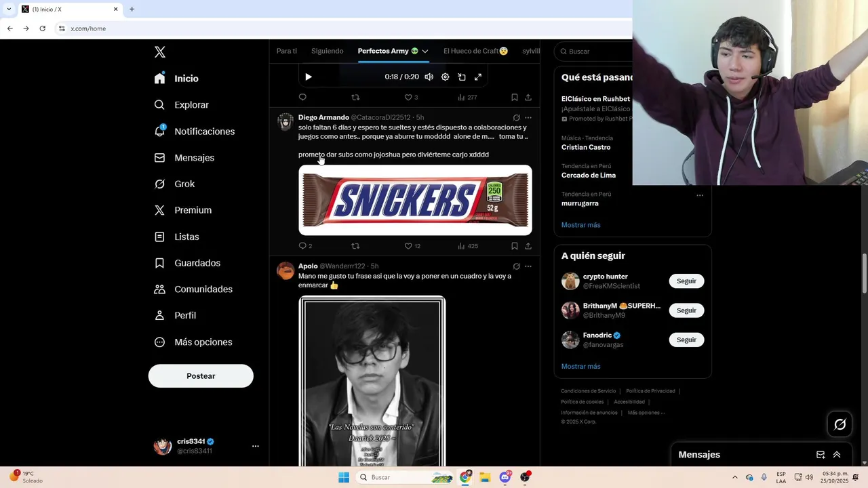Reply to the video post
The image size is (868, 488).
[302, 98]
